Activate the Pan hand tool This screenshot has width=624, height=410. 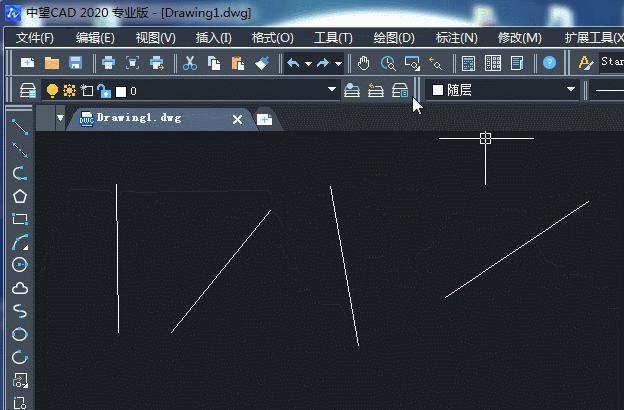coord(363,63)
